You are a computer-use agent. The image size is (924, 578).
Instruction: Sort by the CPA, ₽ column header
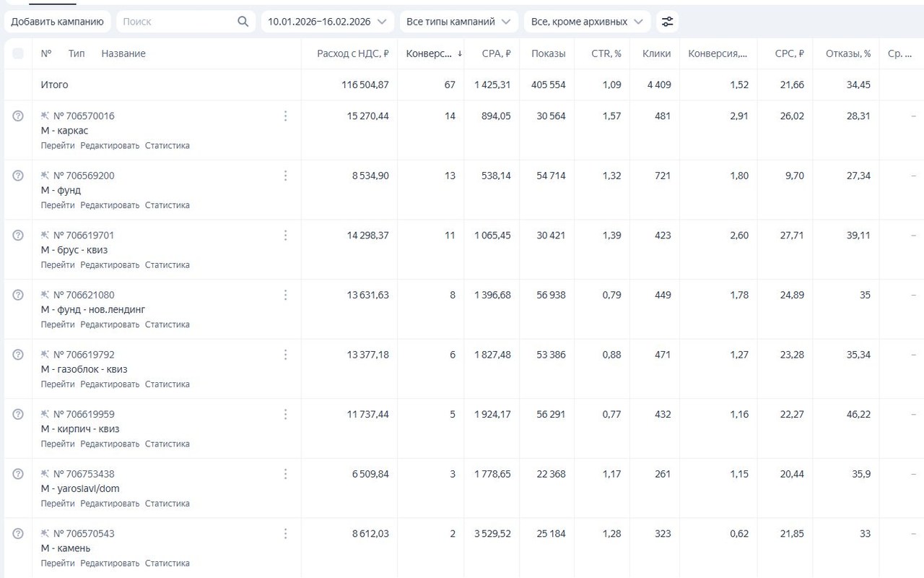(x=496, y=53)
